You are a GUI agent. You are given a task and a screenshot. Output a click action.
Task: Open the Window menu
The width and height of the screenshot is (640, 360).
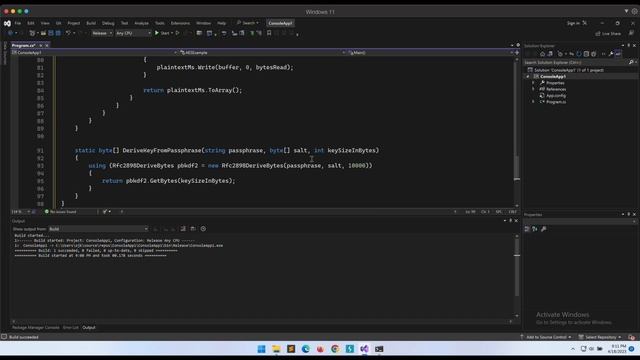[204, 23]
